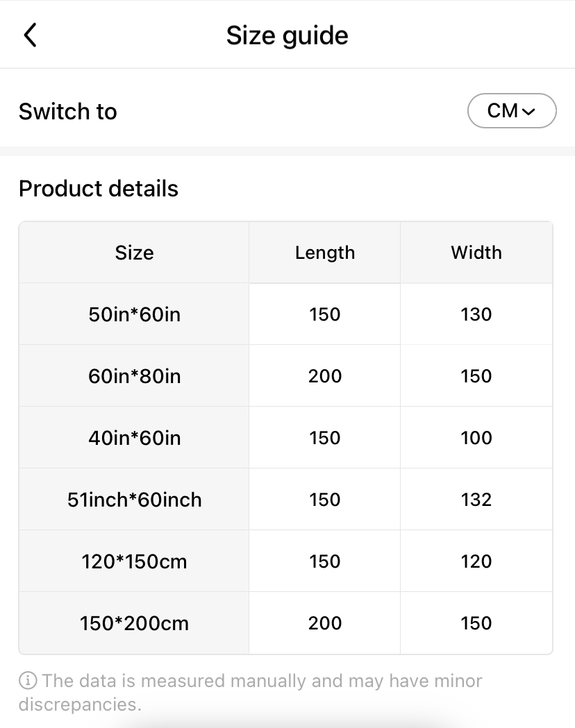This screenshot has width=575, height=728.
Task: Select the Length column header
Action: pyautogui.click(x=324, y=253)
